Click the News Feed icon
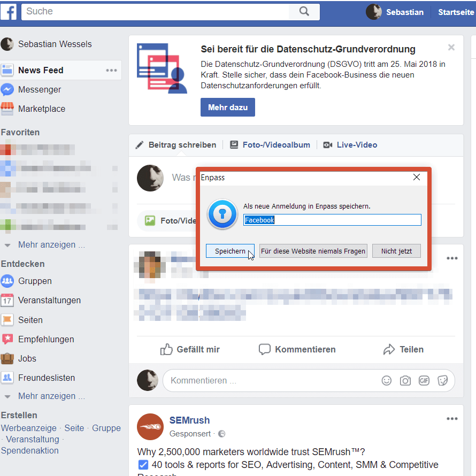The image size is (476, 476). (7, 70)
